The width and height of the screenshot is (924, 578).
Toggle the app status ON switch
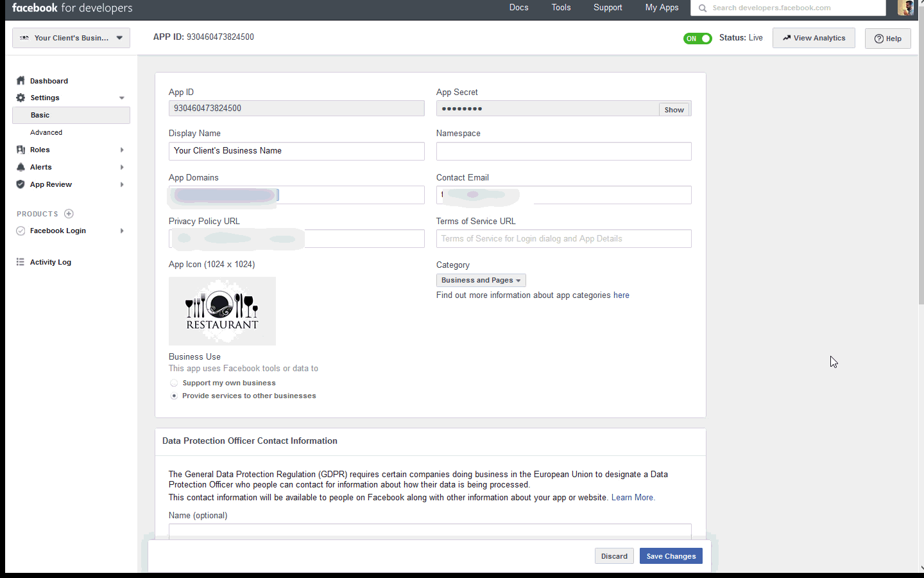click(697, 39)
